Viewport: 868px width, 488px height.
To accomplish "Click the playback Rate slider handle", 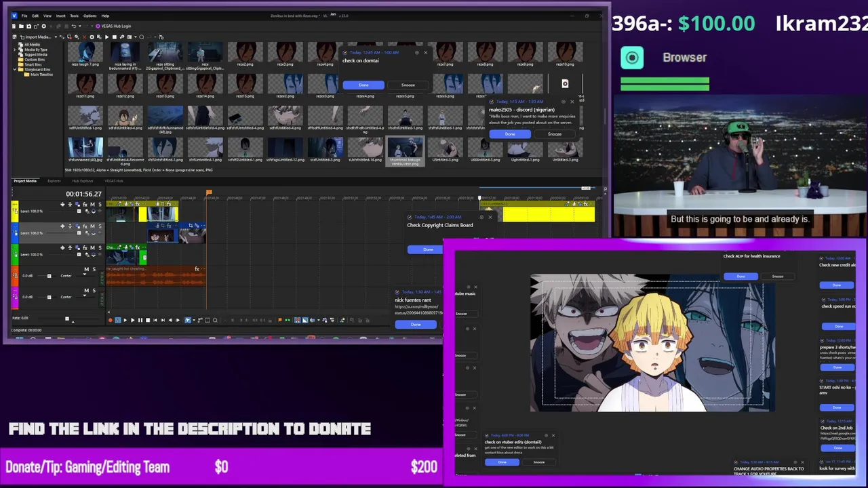I will click(66, 318).
